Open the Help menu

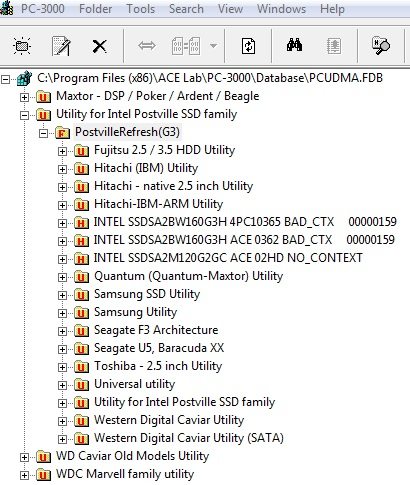click(332, 9)
